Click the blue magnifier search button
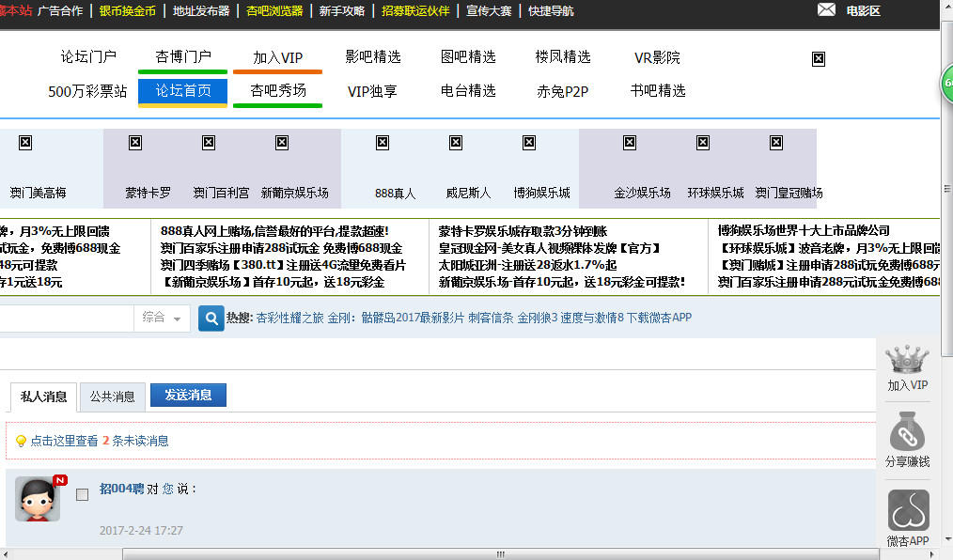 click(x=211, y=319)
